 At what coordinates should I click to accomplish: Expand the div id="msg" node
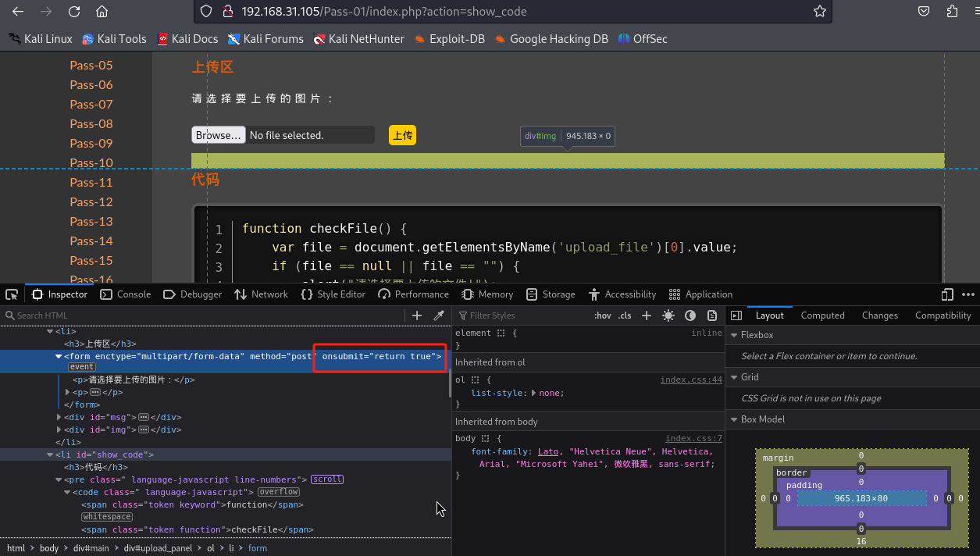click(x=59, y=417)
